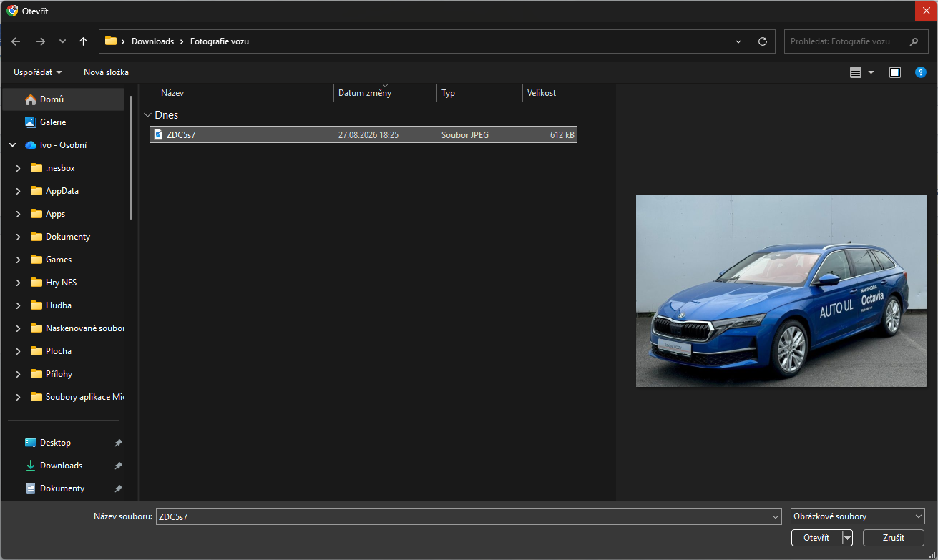Expand the AppData folder node
The height and width of the screenshot is (560, 938).
point(18,191)
